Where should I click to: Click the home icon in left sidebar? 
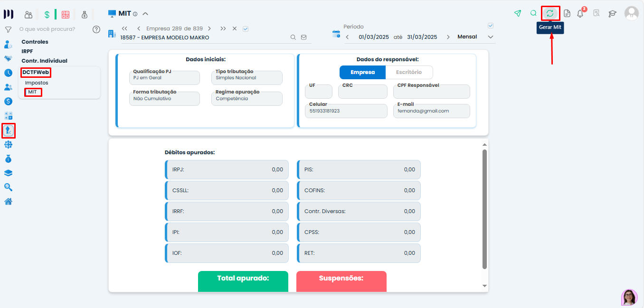[8, 201]
